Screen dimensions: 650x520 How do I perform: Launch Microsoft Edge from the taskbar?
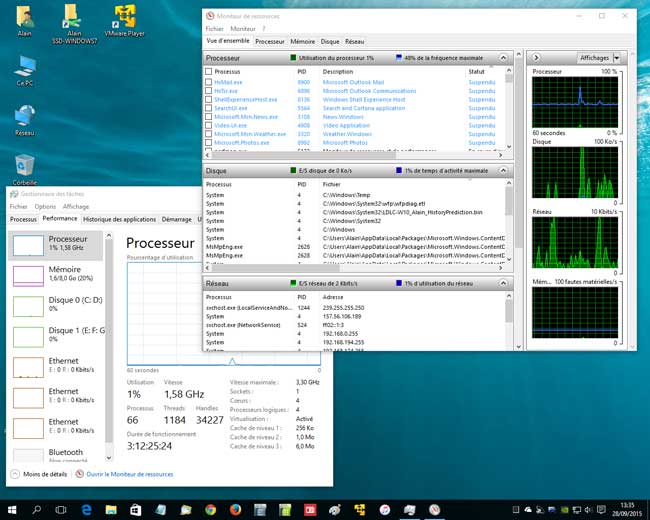click(x=86, y=510)
